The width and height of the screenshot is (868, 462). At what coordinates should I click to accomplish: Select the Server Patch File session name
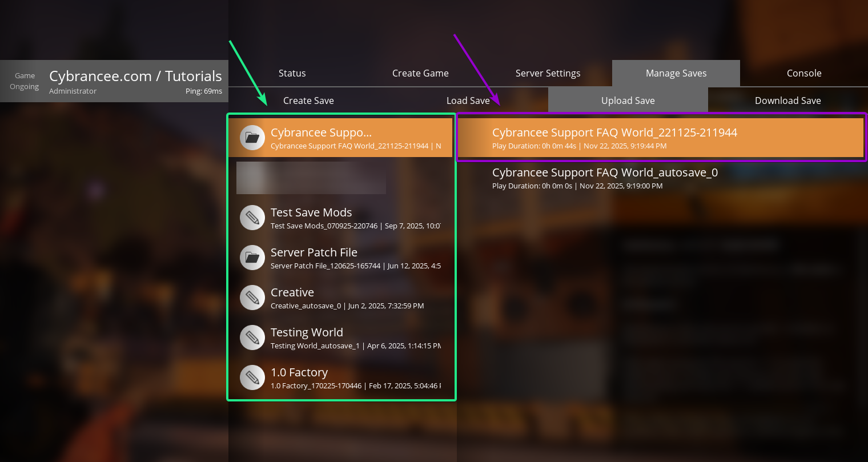tap(314, 252)
